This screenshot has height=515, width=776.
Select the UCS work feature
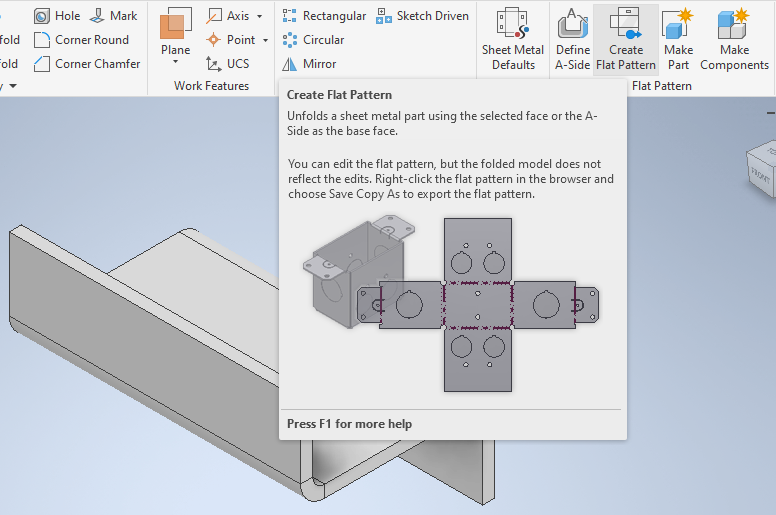227,64
